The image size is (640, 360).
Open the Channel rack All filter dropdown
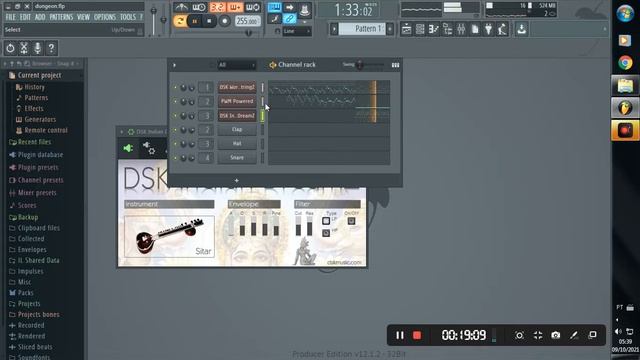point(237,65)
